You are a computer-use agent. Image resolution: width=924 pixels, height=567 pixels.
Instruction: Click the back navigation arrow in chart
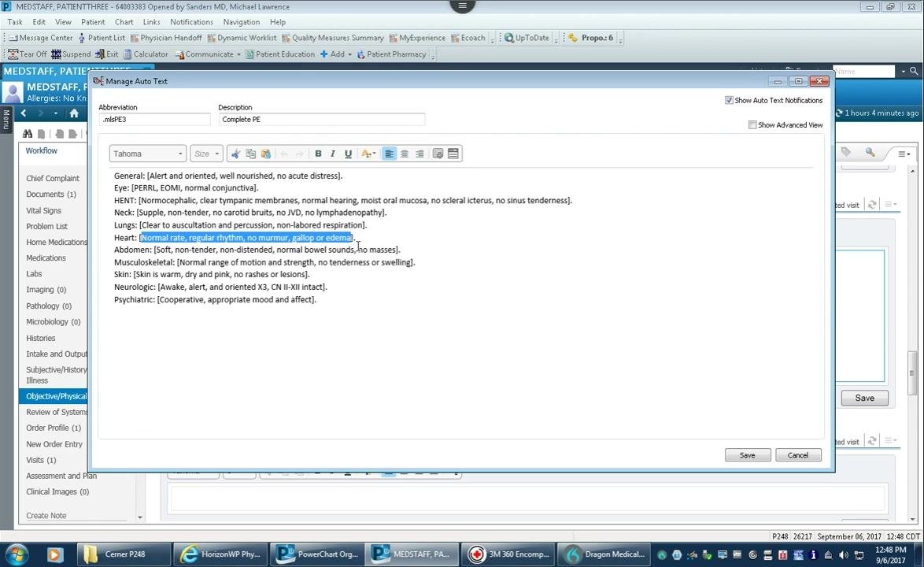(24, 113)
